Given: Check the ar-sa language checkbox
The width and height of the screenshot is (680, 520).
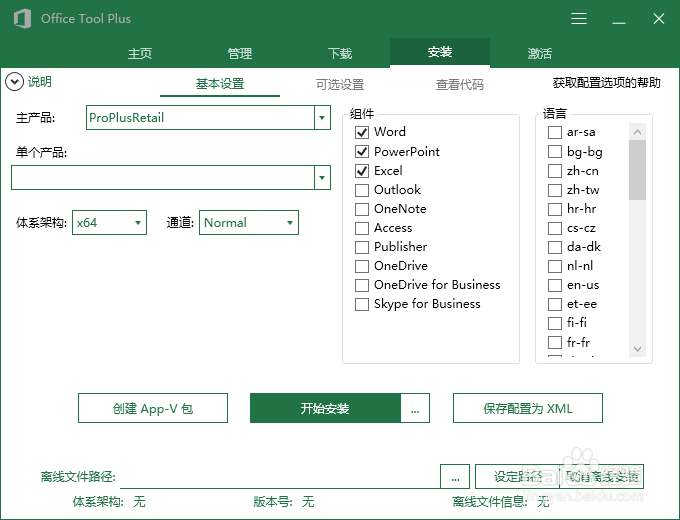Looking at the screenshot, I should click(555, 132).
